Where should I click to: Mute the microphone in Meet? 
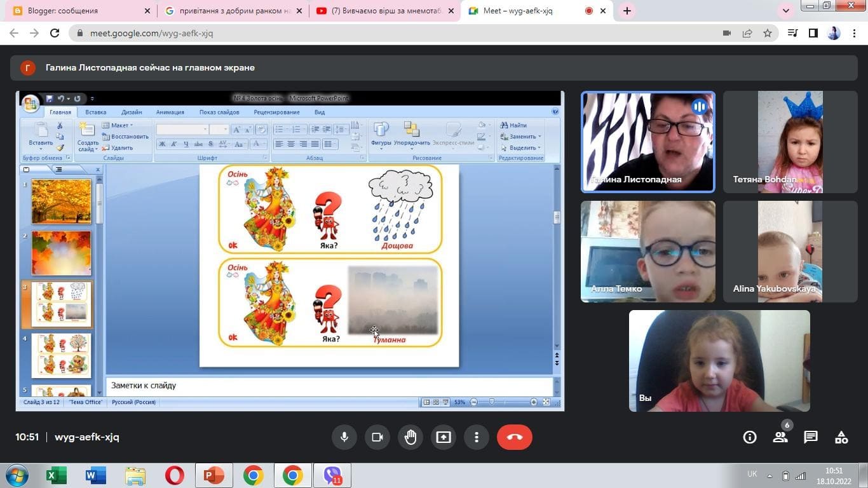(344, 437)
